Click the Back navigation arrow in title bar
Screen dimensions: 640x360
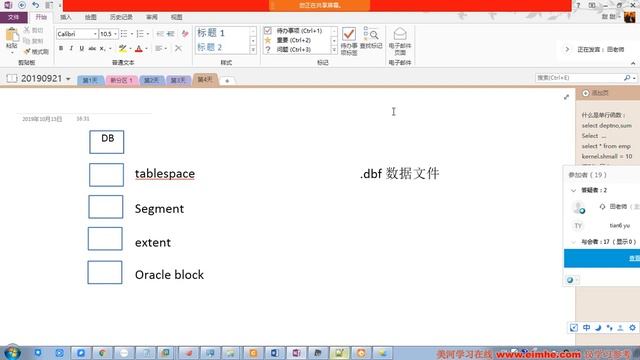[x=22, y=5]
